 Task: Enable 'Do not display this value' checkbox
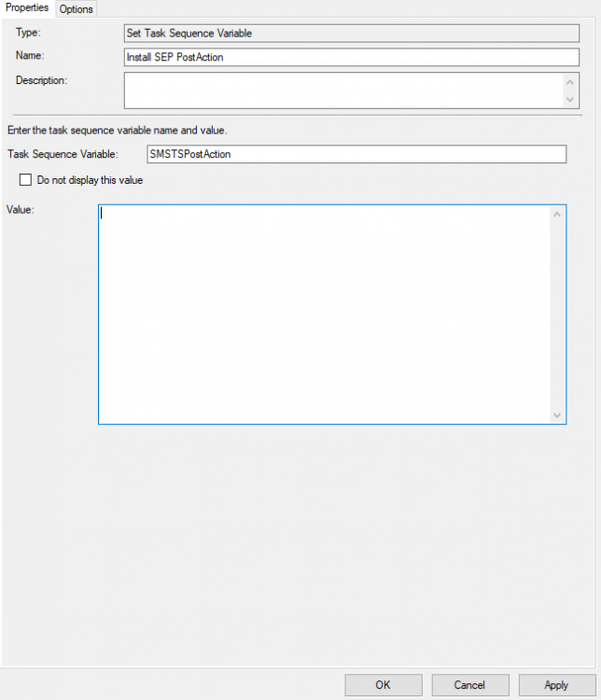coord(25,180)
